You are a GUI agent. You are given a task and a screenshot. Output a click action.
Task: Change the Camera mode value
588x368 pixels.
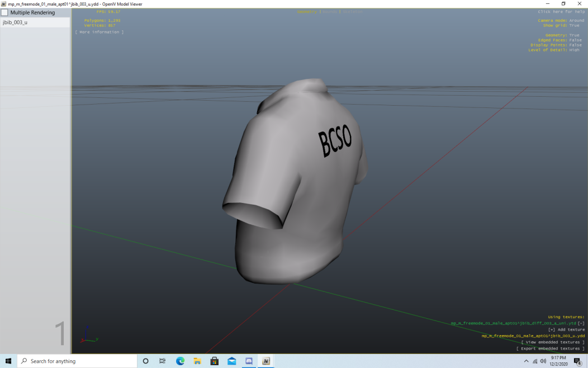[576, 21]
